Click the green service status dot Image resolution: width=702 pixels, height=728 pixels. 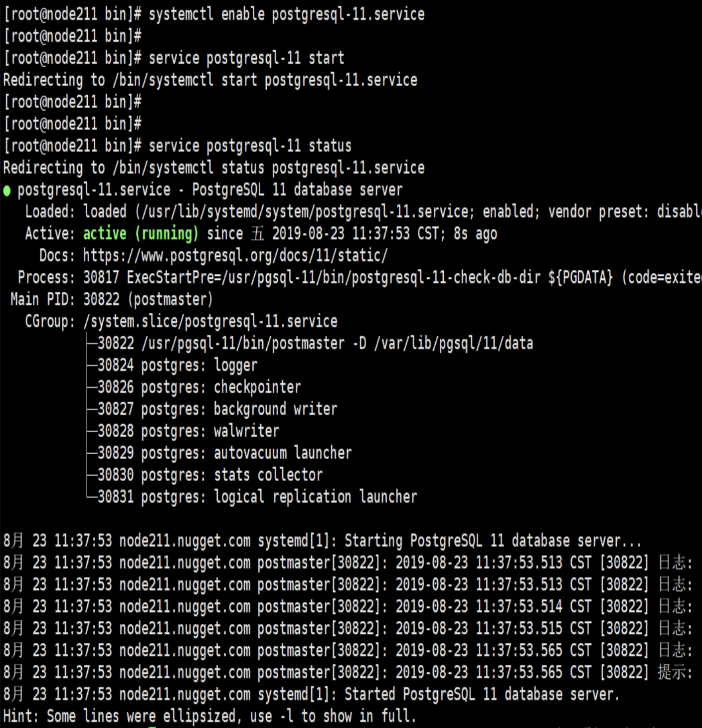[7, 191]
